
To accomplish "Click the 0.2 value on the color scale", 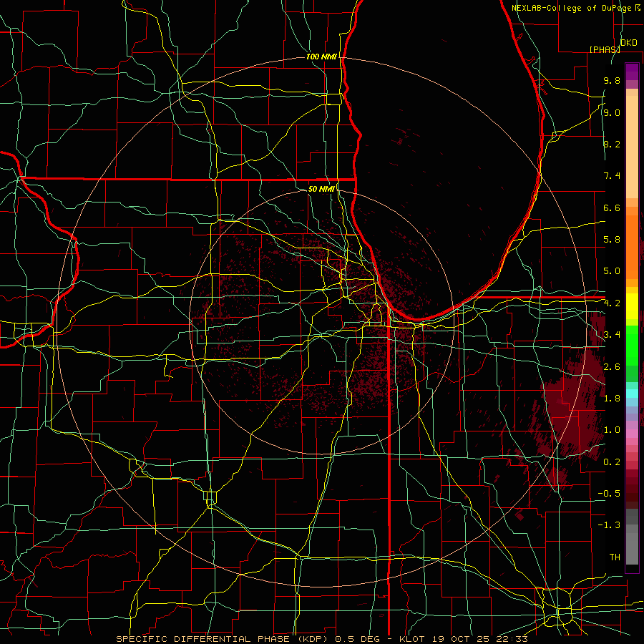I will pos(612,462).
